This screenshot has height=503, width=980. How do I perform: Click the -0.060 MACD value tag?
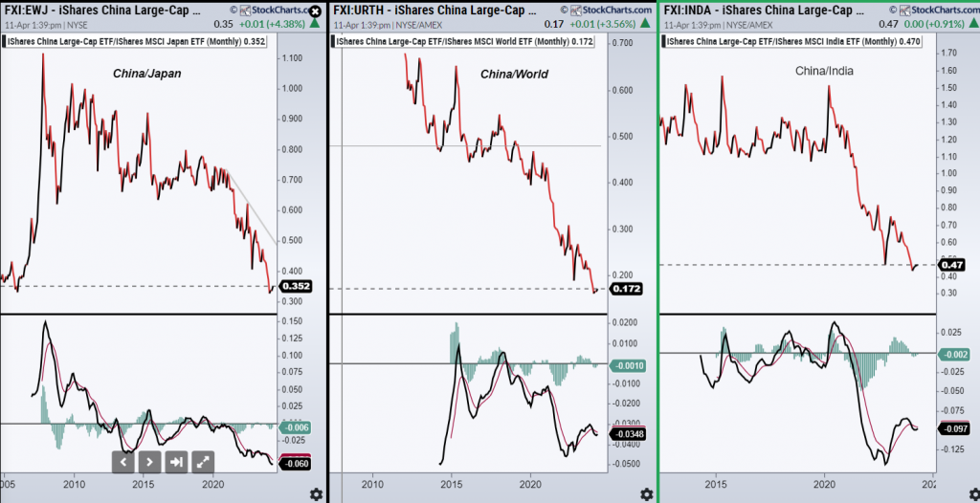295,464
